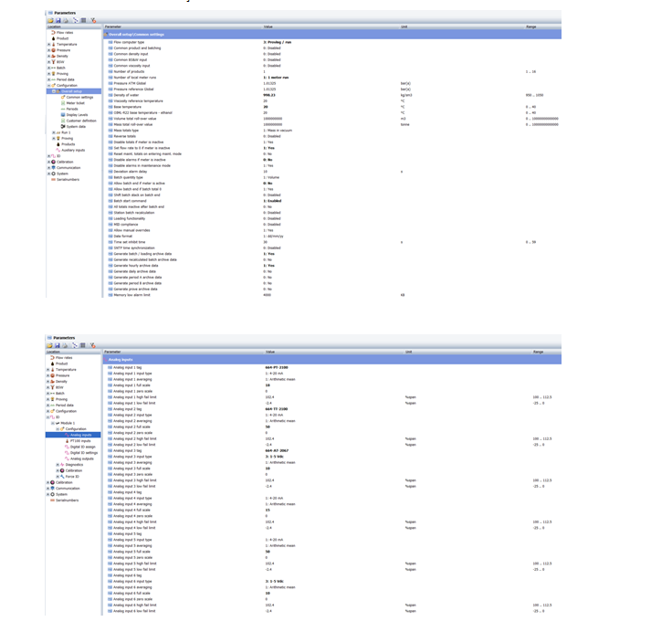Click the Base temperature parameter row
The width and height of the screenshot is (672, 632).
(332, 107)
